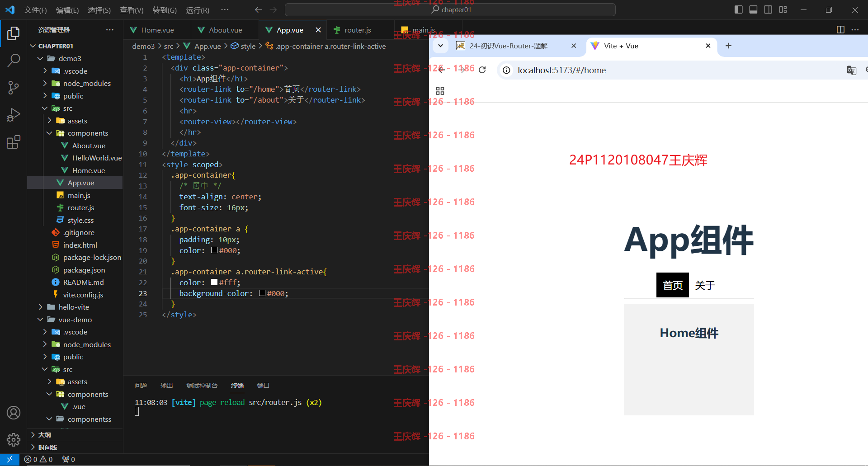868x466 pixels.
Task: Open the 编辑(E) menu
Action: (x=67, y=10)
